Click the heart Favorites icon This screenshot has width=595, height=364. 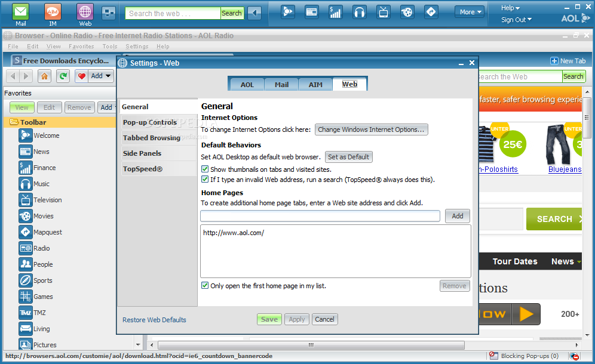82,76
